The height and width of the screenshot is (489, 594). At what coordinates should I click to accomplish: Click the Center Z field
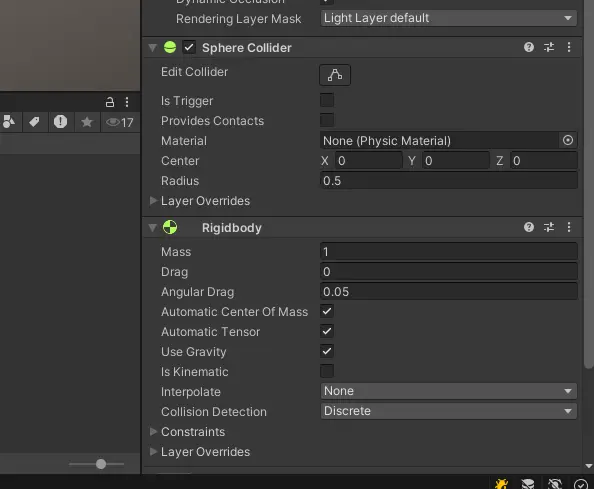point(543,161)
